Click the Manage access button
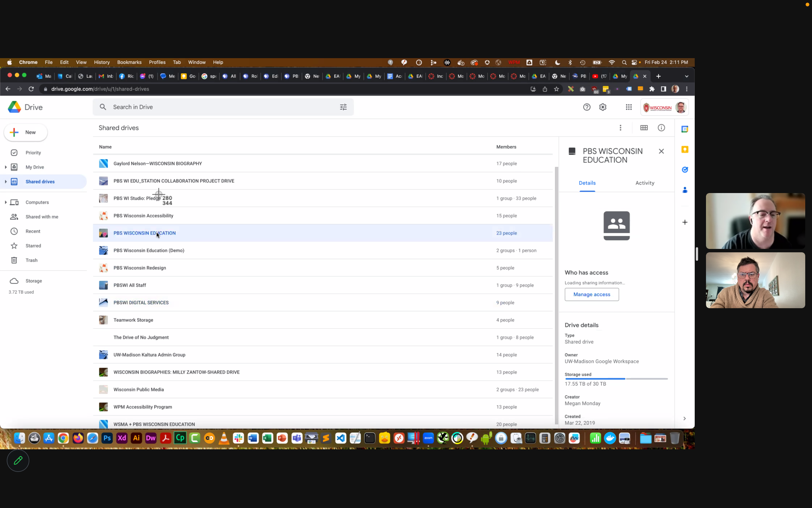This screenshot has height=508, width=812. (592, 294)
